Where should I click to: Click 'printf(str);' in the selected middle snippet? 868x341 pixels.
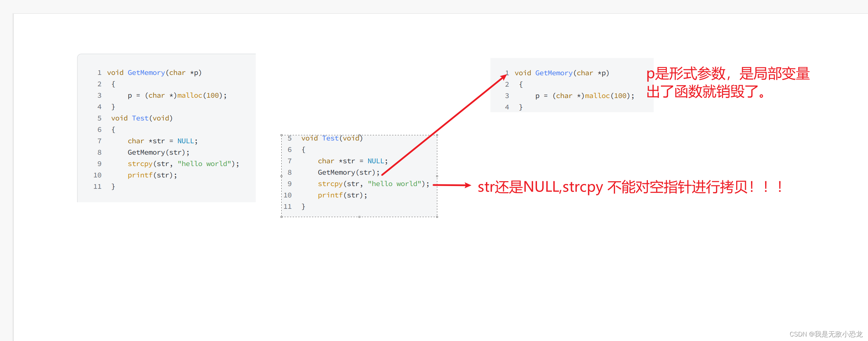tap(342, 195)
